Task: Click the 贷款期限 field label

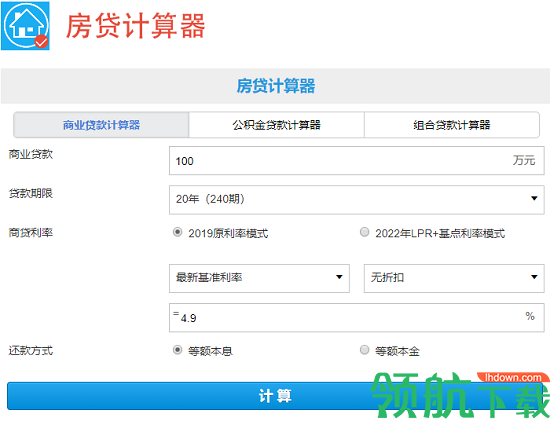Action: click(31, 193)
